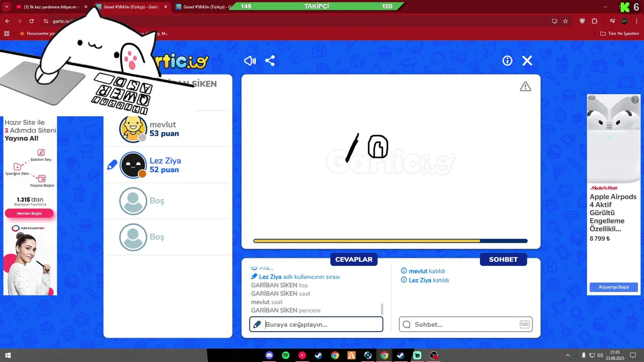Open the shield extension icon
The height and width of the screenshot is (362, 644).
click(x=583, y=21)
